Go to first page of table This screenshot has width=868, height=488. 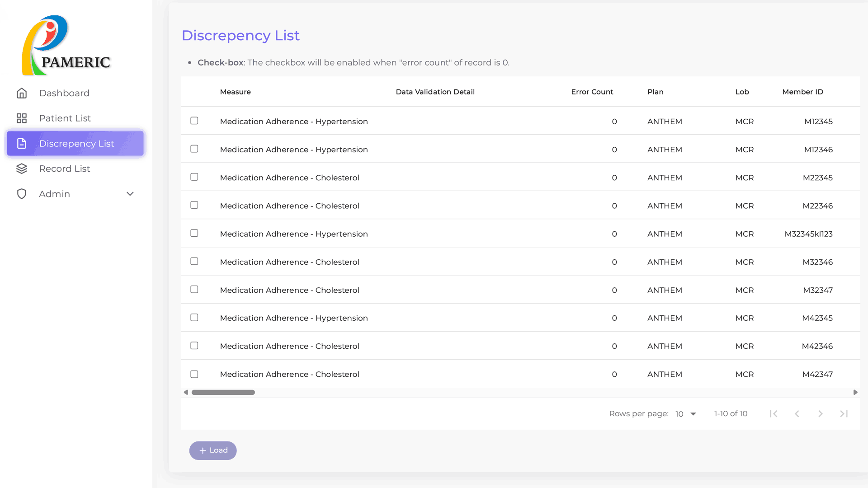(x=774, y=414)
